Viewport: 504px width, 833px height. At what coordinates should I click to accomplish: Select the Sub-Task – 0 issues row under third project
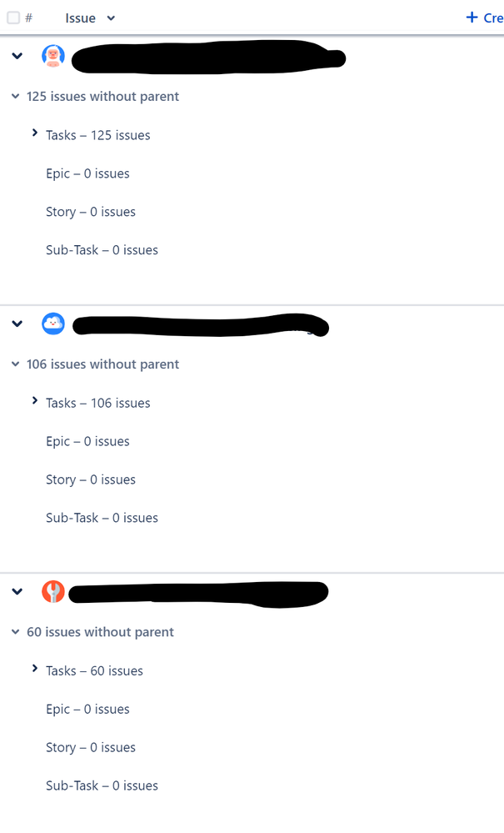pyautogui.click(x=102, y=785)
